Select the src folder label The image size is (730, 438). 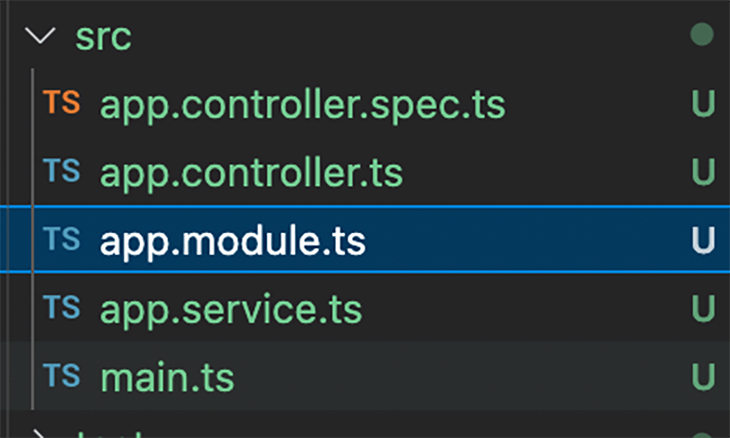pos(103,37)
